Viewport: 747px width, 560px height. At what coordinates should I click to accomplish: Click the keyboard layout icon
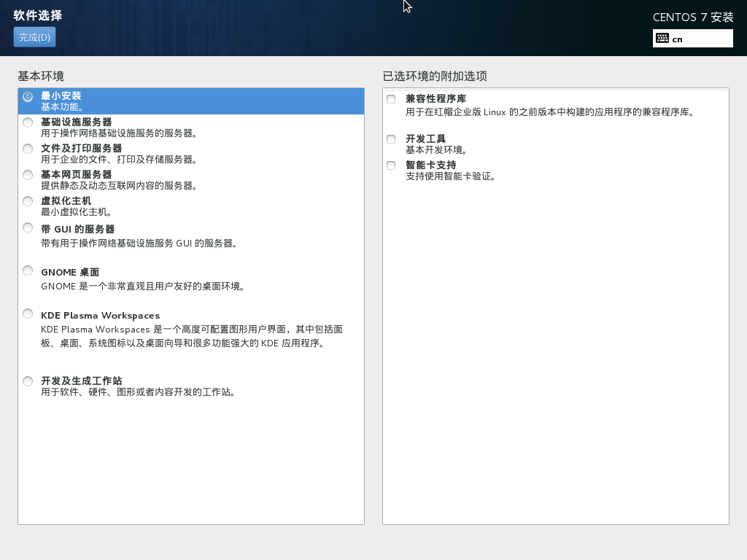tap(661, 38)
